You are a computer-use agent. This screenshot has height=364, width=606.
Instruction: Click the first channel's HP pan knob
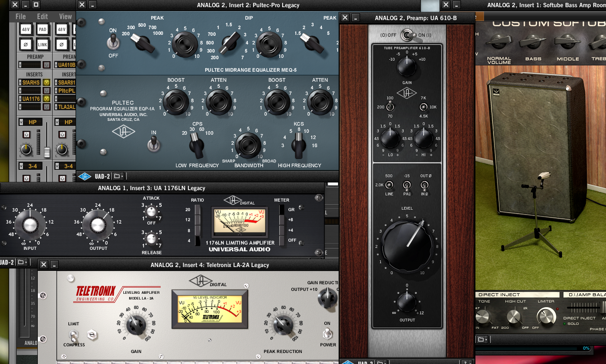pyautogui.click(x=25, y=150)
